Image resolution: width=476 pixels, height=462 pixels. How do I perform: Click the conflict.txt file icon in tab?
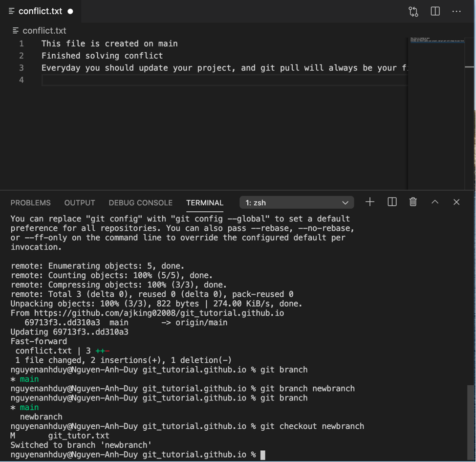click(x=11, y=11)
